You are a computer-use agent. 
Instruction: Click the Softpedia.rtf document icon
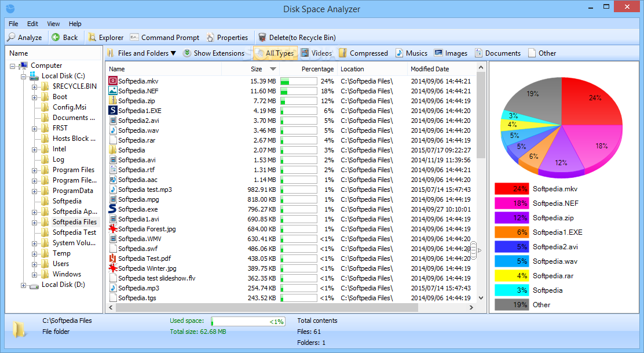(x=112, y=170)
